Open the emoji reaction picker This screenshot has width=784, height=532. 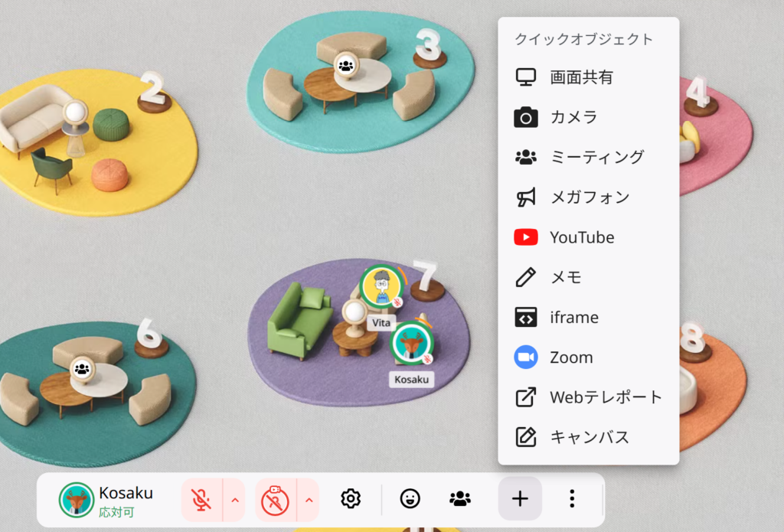click(x=410, y=499)
